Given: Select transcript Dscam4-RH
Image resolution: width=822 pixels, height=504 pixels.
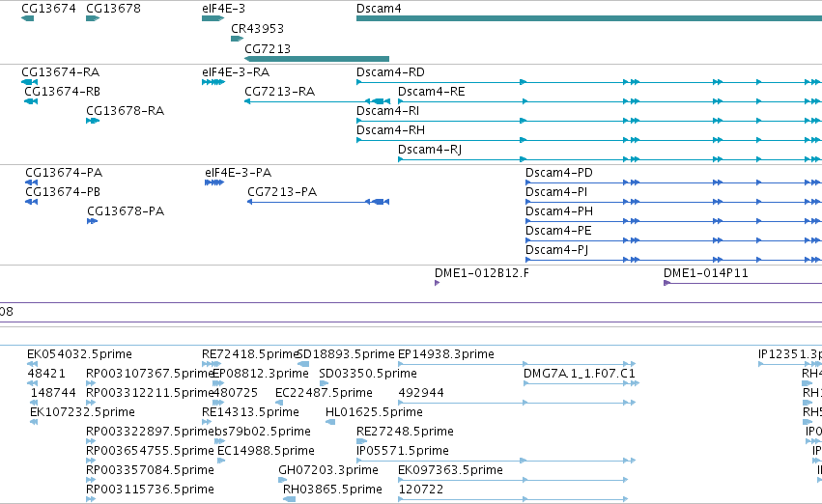Looking at the screenshot, I should click(390, 130).
